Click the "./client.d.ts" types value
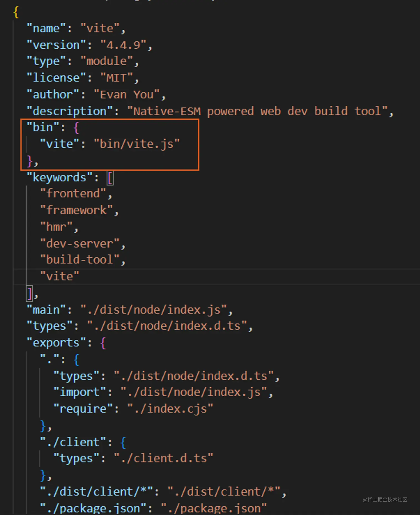Viewport: 420px width, 515px height. point(163,459)
